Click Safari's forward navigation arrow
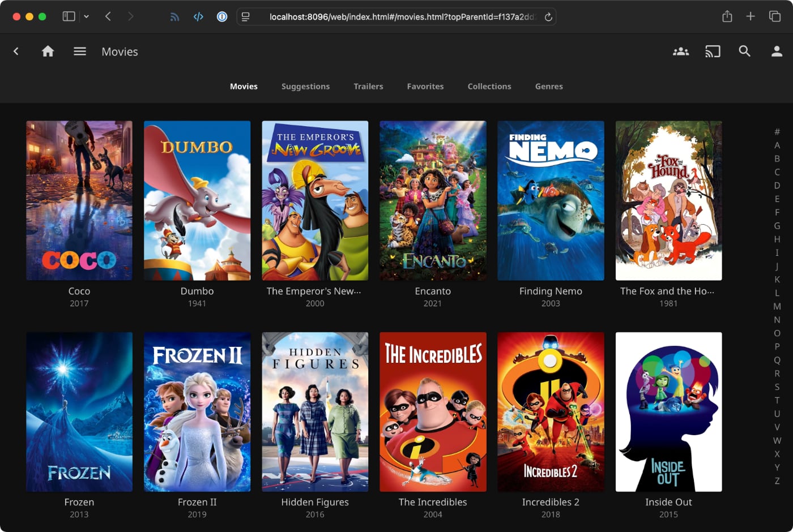The image size is (793, 532). [131, 16]
